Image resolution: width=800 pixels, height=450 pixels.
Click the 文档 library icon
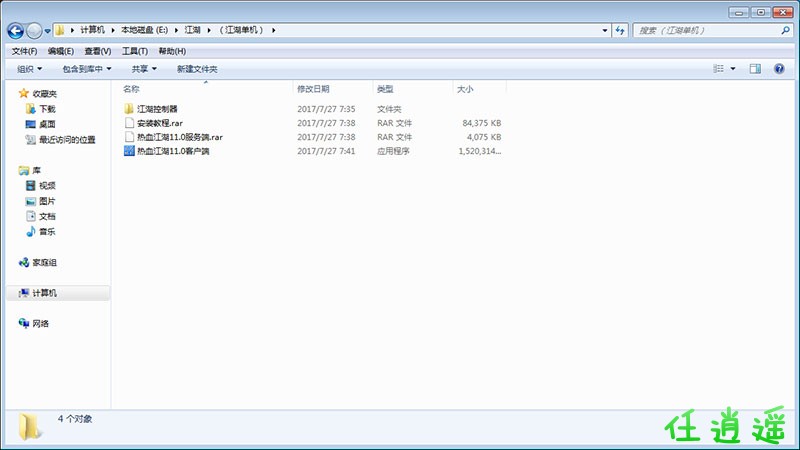click(31, 216)
